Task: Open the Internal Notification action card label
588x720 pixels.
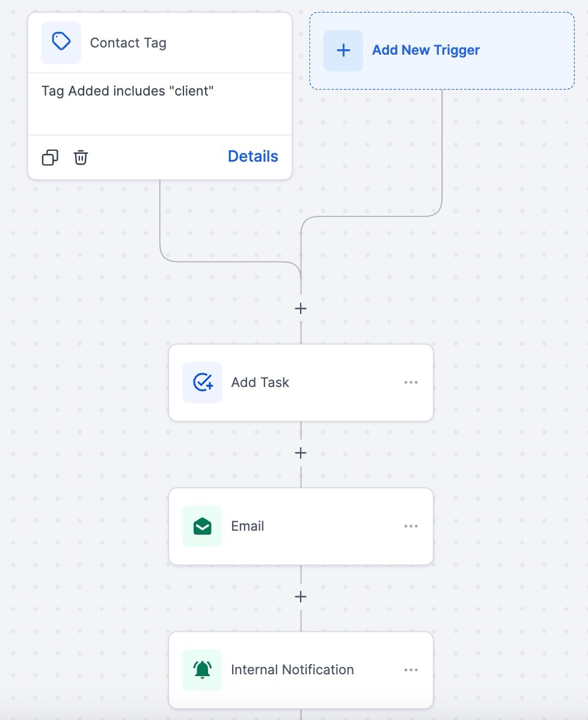Action: point(292,670)
